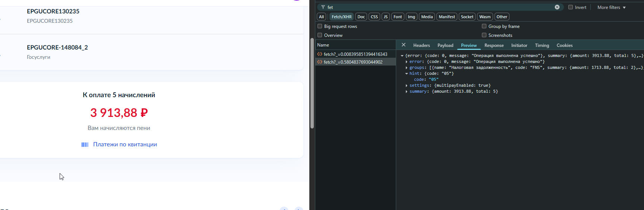Open the Cookies tab
The height and width of the screenshot is (210, 644).
click(565, 45)
